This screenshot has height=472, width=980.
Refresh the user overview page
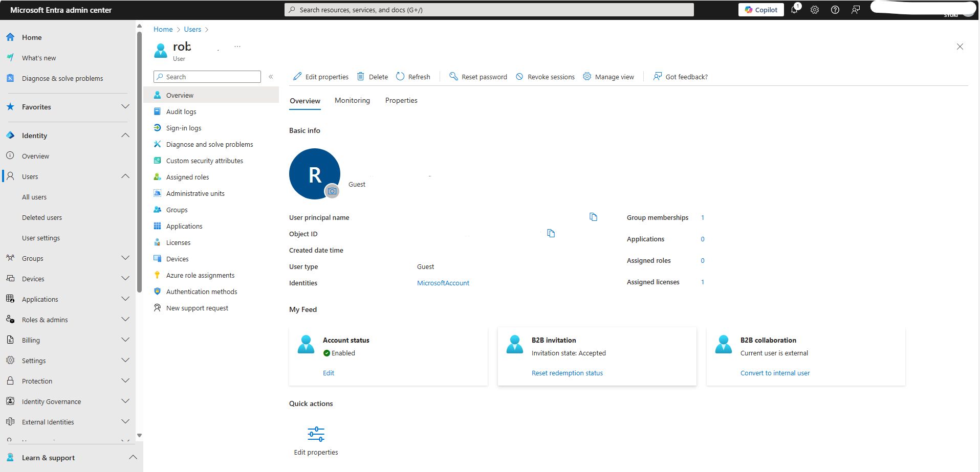pos(413,77)
